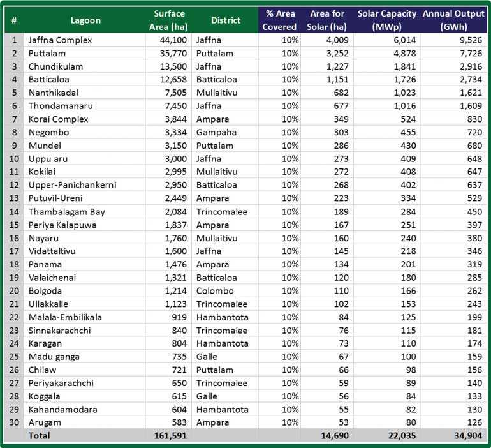Click the Annual Output (GWh) header
Viewport: 491px width, 448px height.
click(x=454, y=20)
